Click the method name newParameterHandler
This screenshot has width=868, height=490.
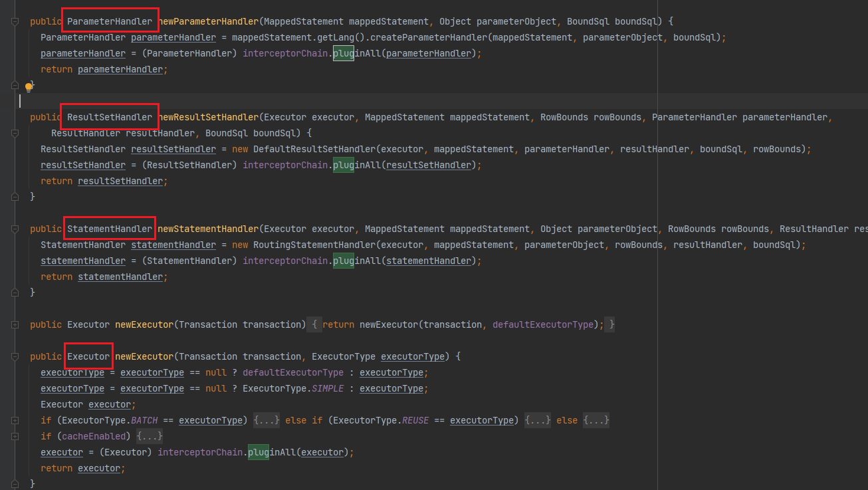[208, 21]
